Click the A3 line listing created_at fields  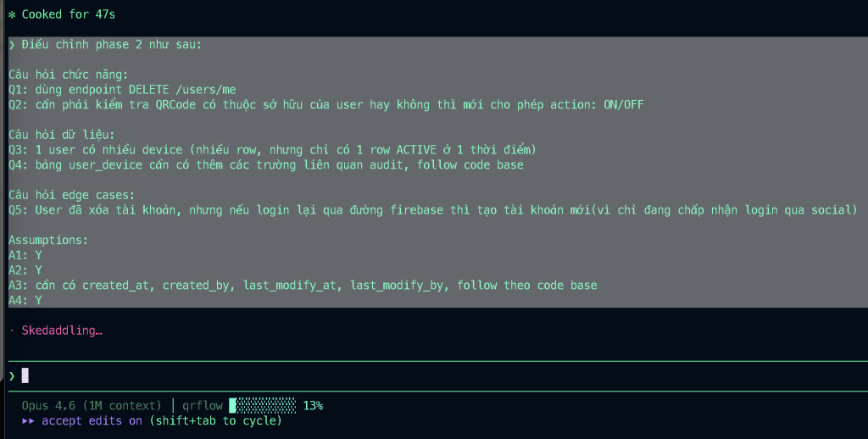tap(303, 286)
